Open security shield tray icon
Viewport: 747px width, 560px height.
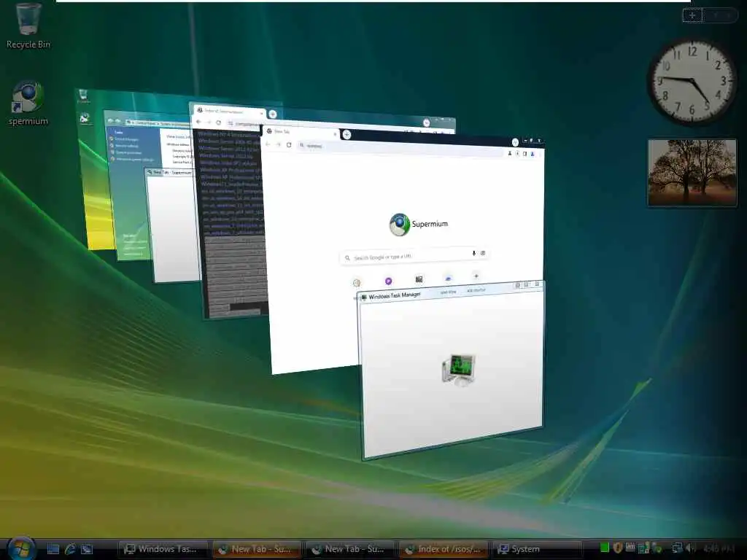617,548
